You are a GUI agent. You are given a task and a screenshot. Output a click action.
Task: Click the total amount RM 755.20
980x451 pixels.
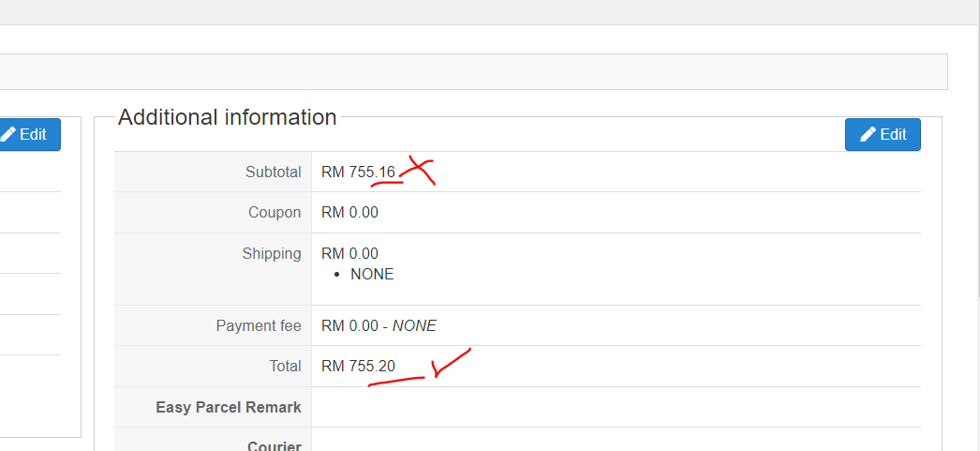(358, 367)
